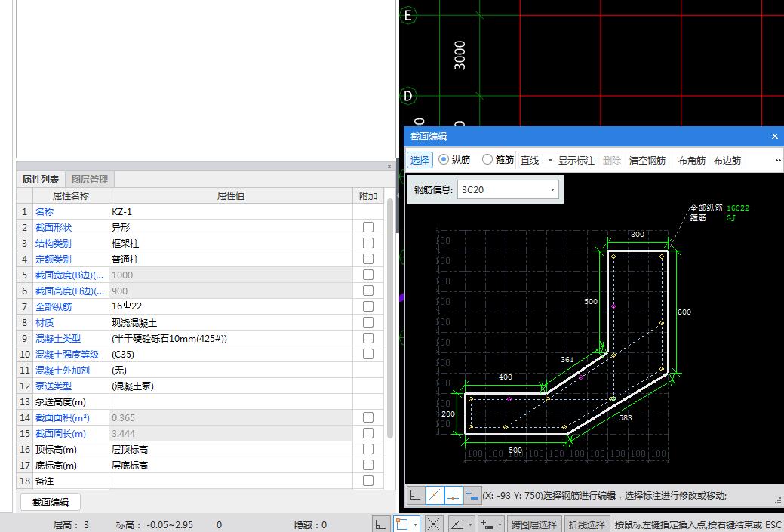Select the 结构类别 value 框架柱
This screenshot has width=784, height=532.
click(x=230, y=243)
